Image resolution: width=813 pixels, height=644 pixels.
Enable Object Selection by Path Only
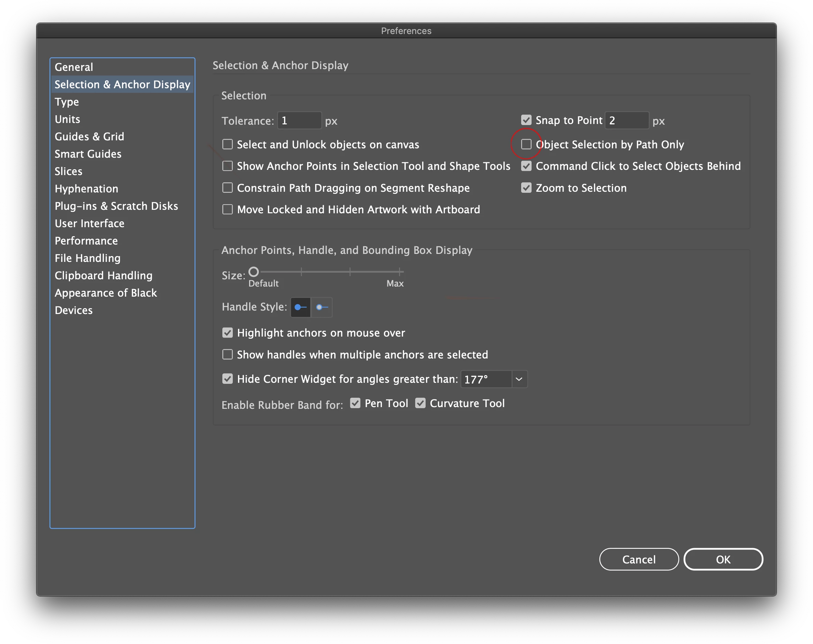(526, 145)
